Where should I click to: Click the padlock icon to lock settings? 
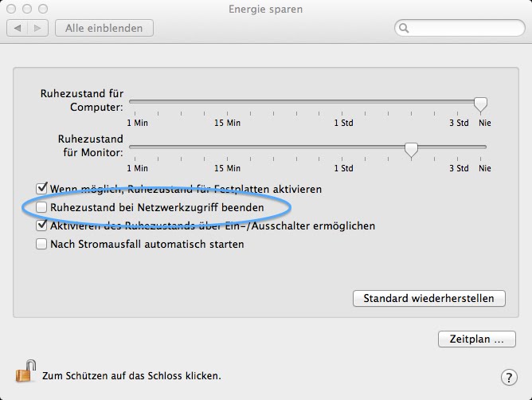point(26,371)
